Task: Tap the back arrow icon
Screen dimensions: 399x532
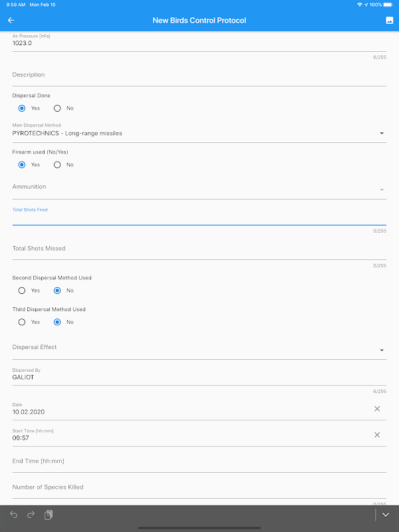Action: [11, 21]
